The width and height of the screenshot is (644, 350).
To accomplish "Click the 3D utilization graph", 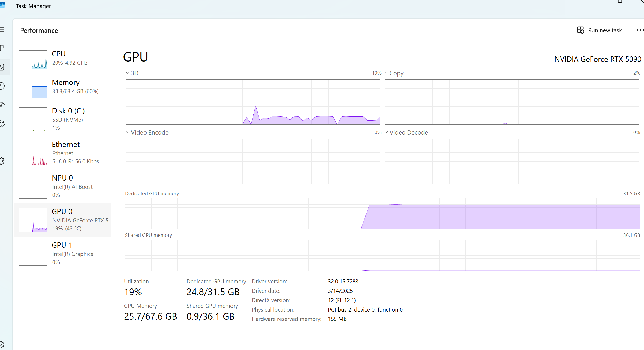I will [253, 102].
